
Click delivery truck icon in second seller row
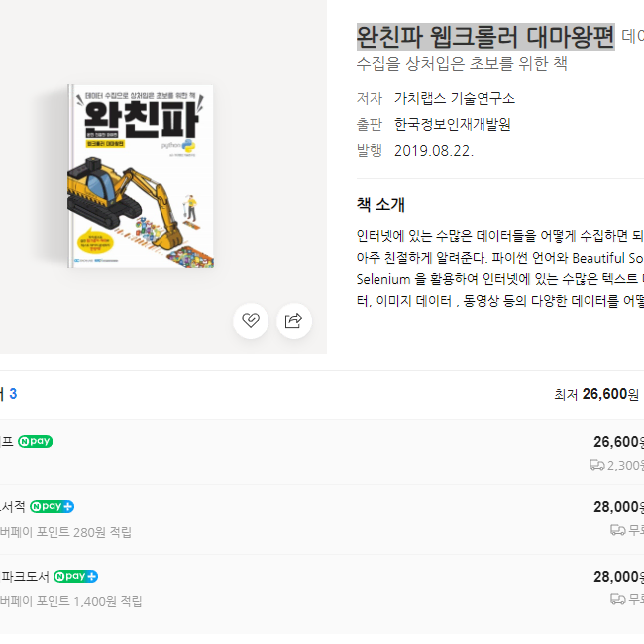(617, 530)
